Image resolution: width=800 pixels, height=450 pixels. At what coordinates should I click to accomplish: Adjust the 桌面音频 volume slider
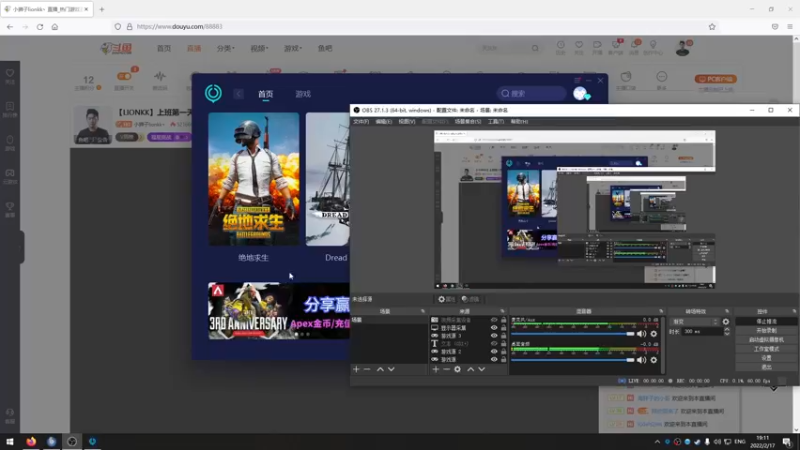[x=573, y=360]
